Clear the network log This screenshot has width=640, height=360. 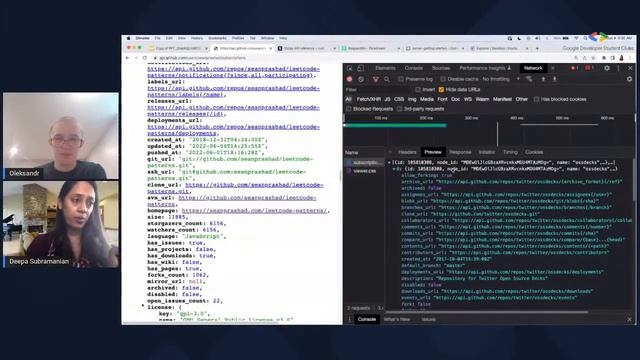pyautogui.click(x=361, y=79)
